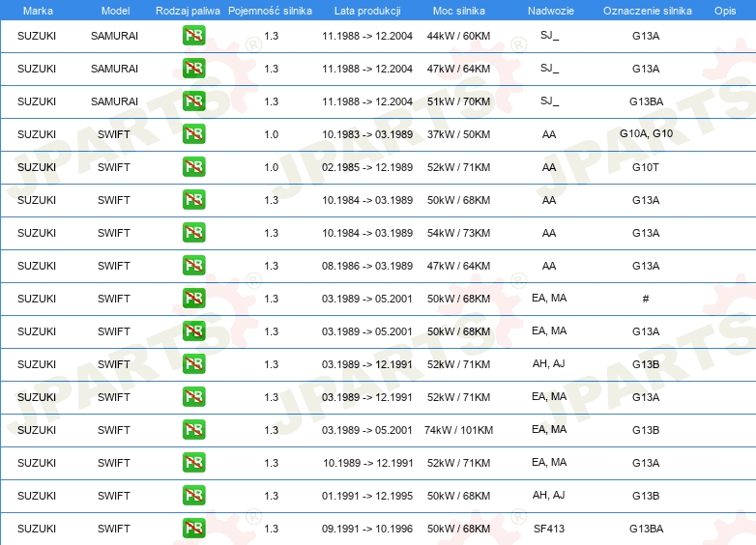Click the fuel icon in the Swift 37kW/50KM row

(x=193, y=133)
